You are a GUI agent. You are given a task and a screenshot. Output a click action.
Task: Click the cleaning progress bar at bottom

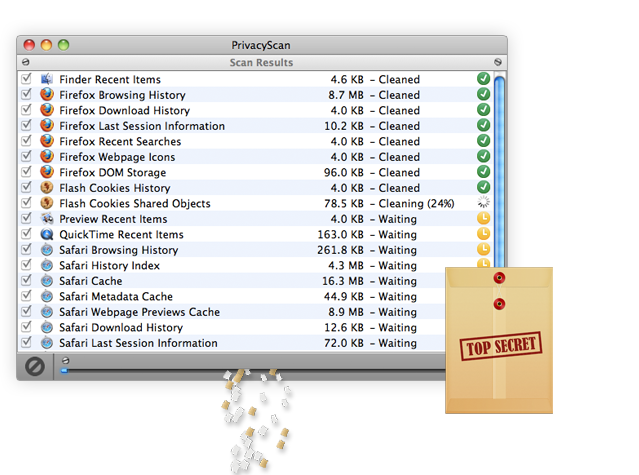(250, 371)
